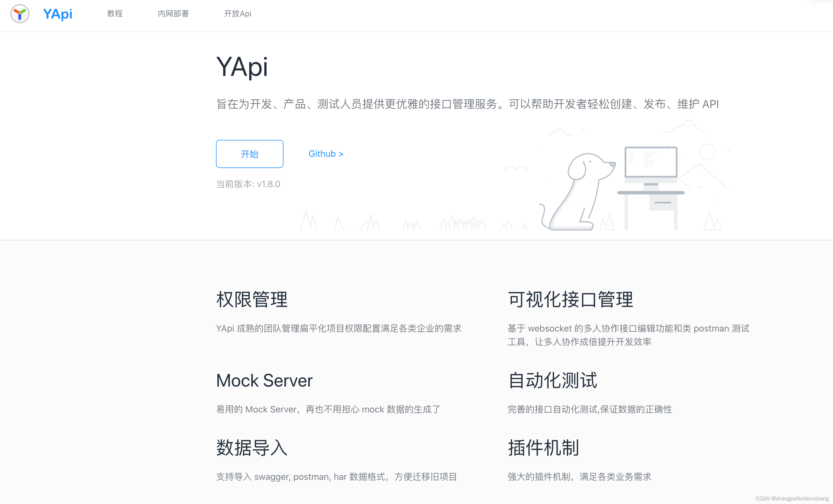The image size is (833, 504).
Task: Click the CSDN watermark text
Action: (x=792, y=498)
